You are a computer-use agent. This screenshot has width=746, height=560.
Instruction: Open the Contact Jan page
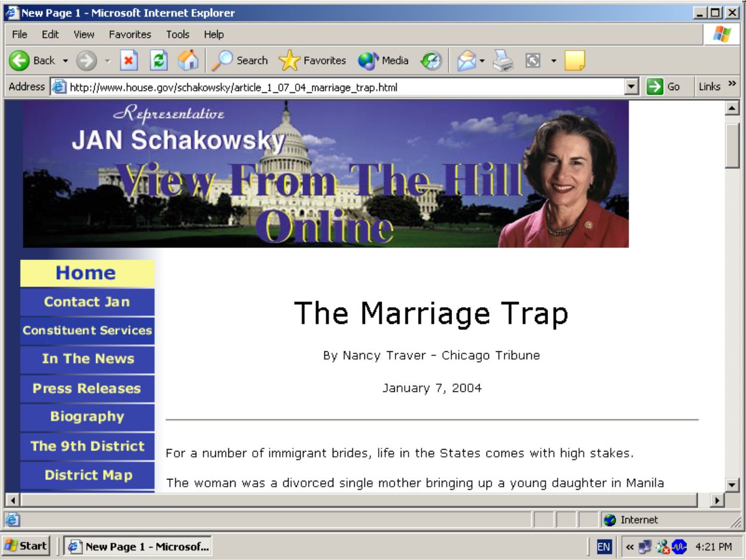click(87, 302)
